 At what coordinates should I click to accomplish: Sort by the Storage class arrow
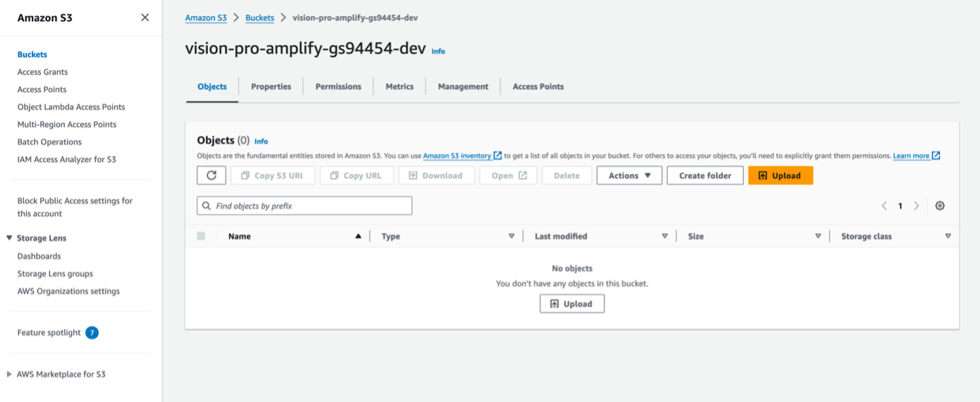(948, 237)
